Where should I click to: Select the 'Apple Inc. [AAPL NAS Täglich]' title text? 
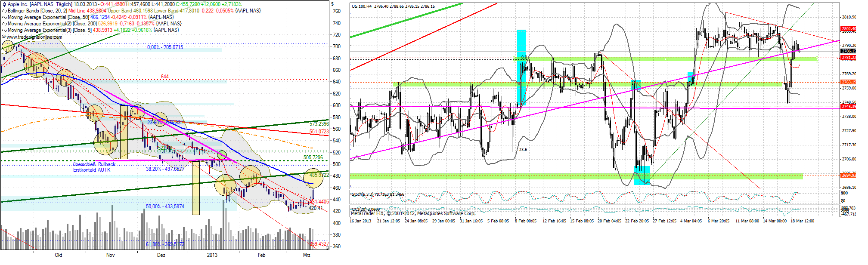pyautogui.click(x=40, y=4)
